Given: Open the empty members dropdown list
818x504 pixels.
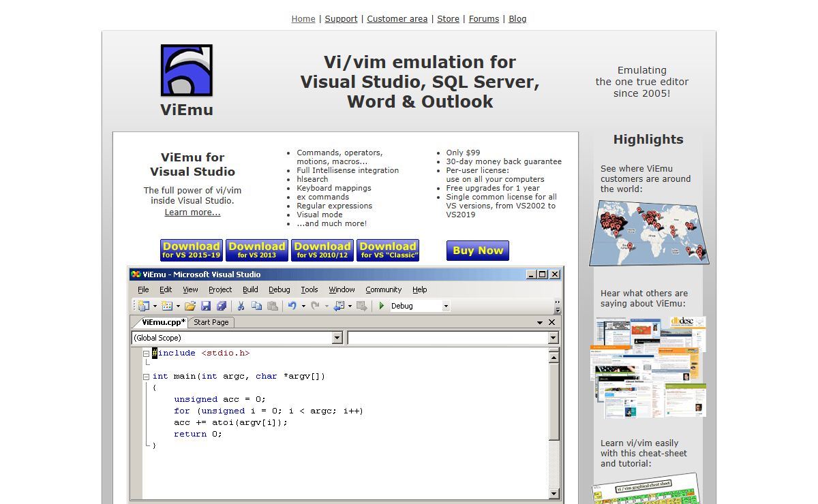Looking at the screenshot, I should coord(553,338).
